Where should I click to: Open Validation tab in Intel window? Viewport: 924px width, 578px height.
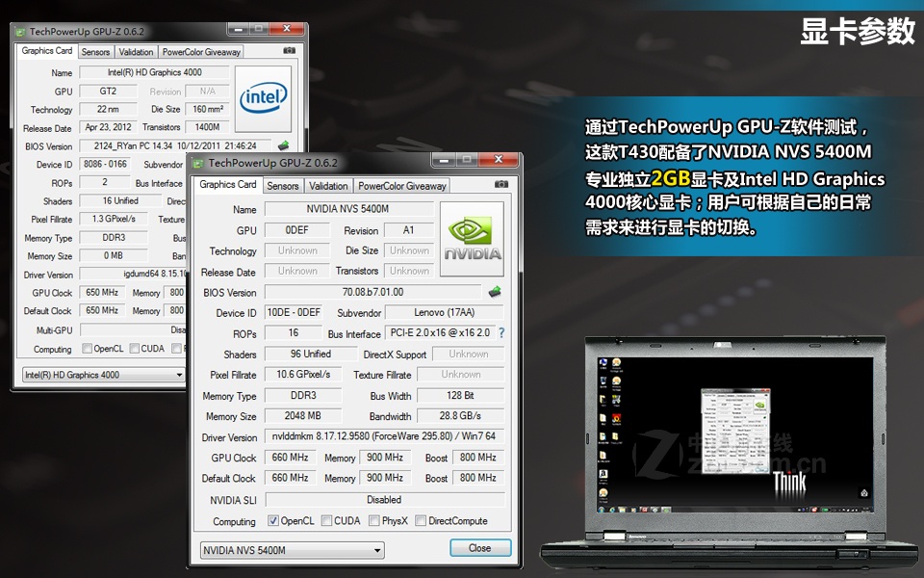136,52
